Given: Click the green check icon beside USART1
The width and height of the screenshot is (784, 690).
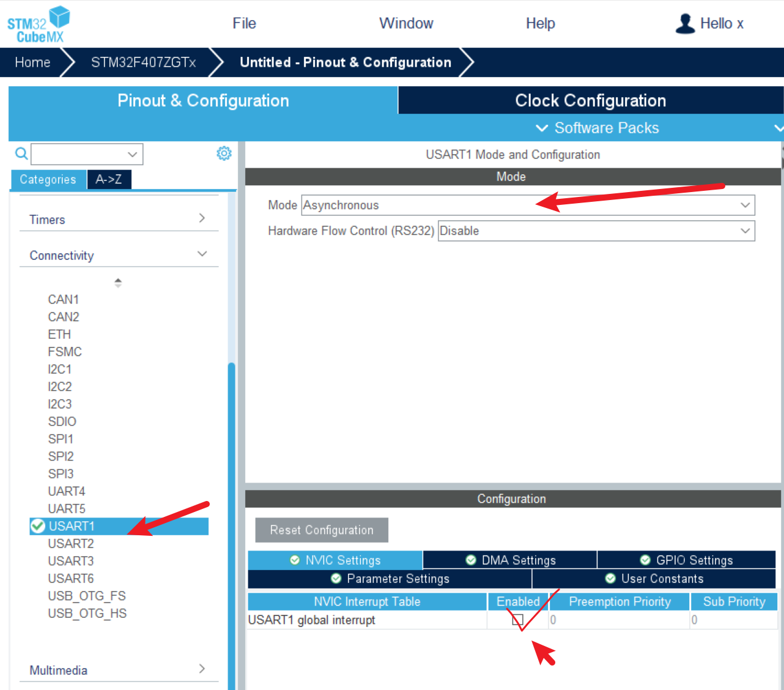Looking at the screenshot, I should [x=38, y=526].
